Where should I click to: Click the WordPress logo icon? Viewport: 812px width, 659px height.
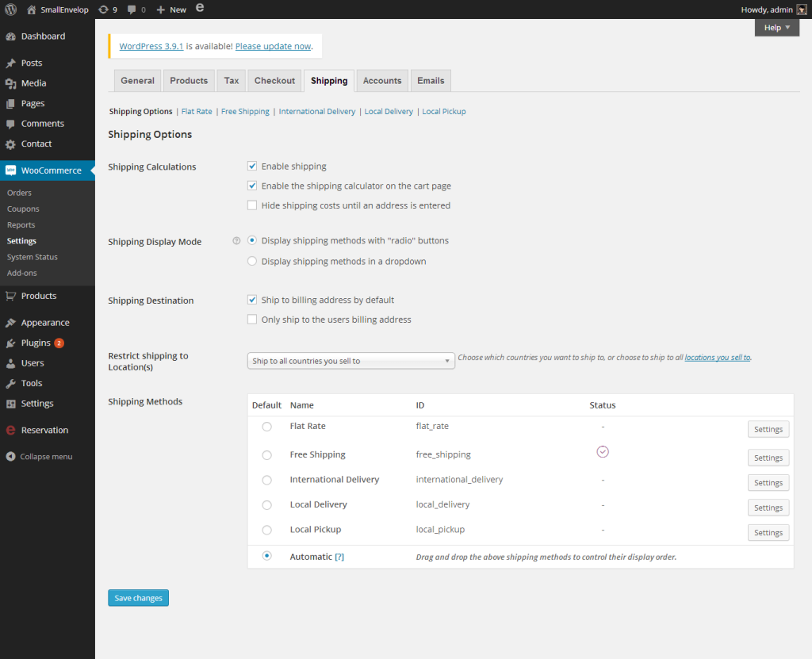click(10, 10)
